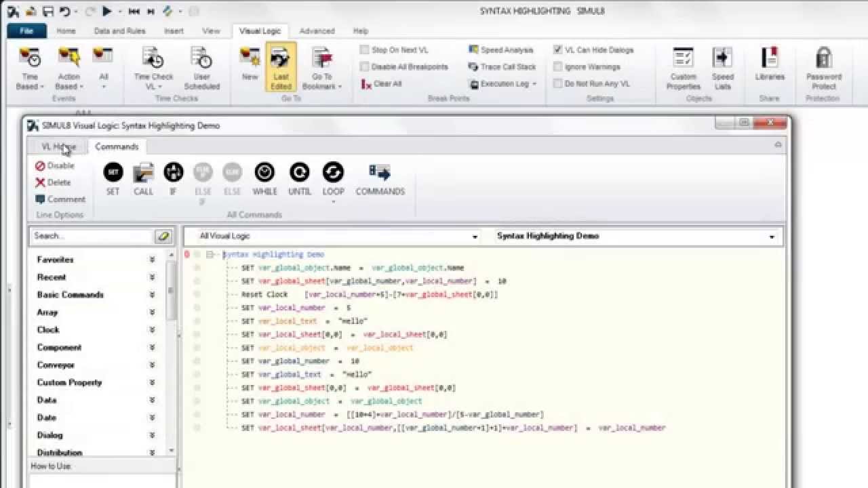This screenshot has height=488, width=868.
Task: Click in the command Search field
Action: [x=92, y=236]
